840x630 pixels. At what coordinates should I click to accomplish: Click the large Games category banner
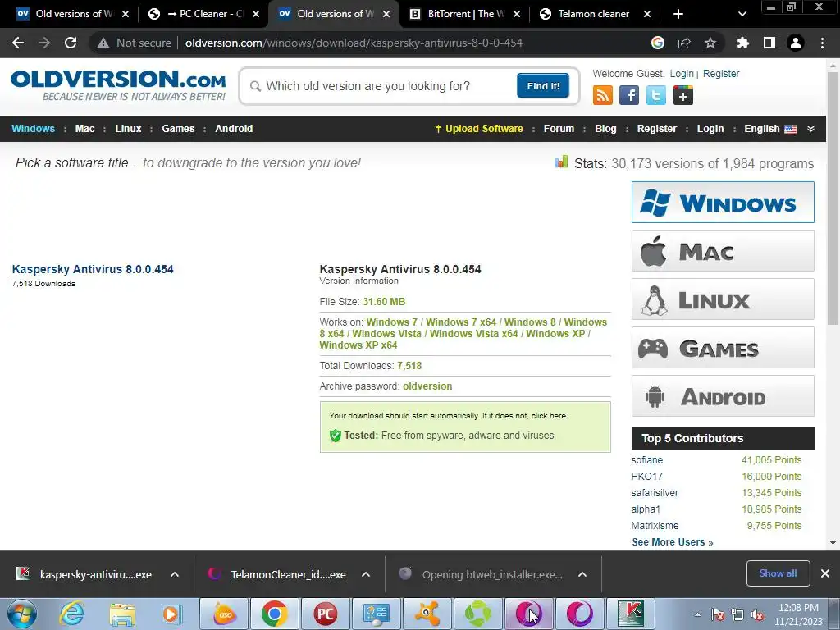(x=723, y=348)
